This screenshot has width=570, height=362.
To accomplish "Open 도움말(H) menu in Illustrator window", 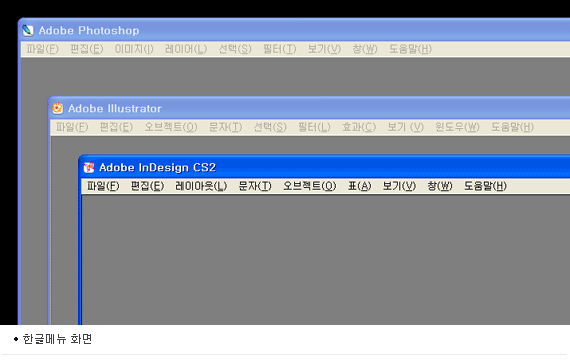I will point(513,127).
